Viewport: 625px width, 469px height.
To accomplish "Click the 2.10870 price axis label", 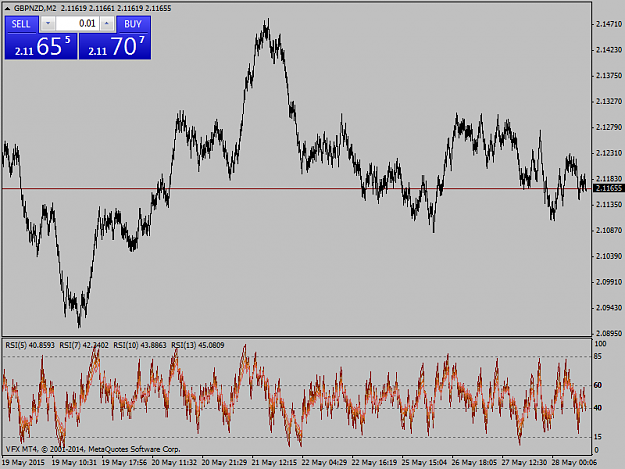I will click(609, 230).
